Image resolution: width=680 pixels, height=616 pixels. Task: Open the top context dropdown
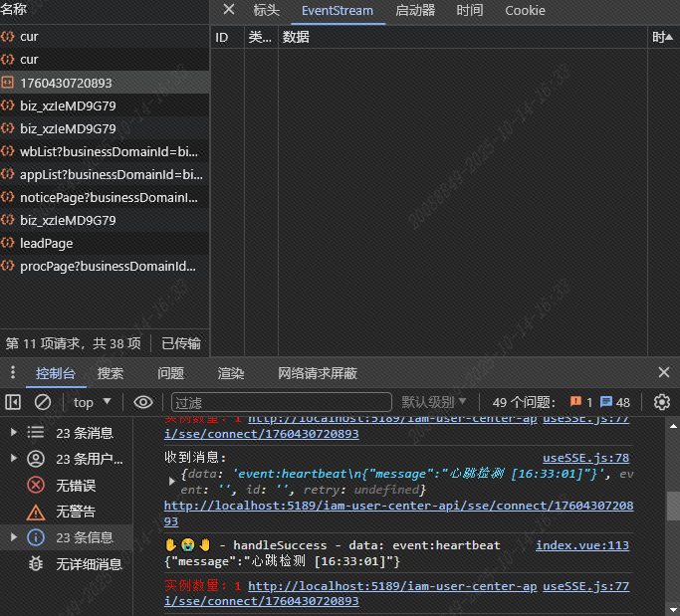coord(93,402)
